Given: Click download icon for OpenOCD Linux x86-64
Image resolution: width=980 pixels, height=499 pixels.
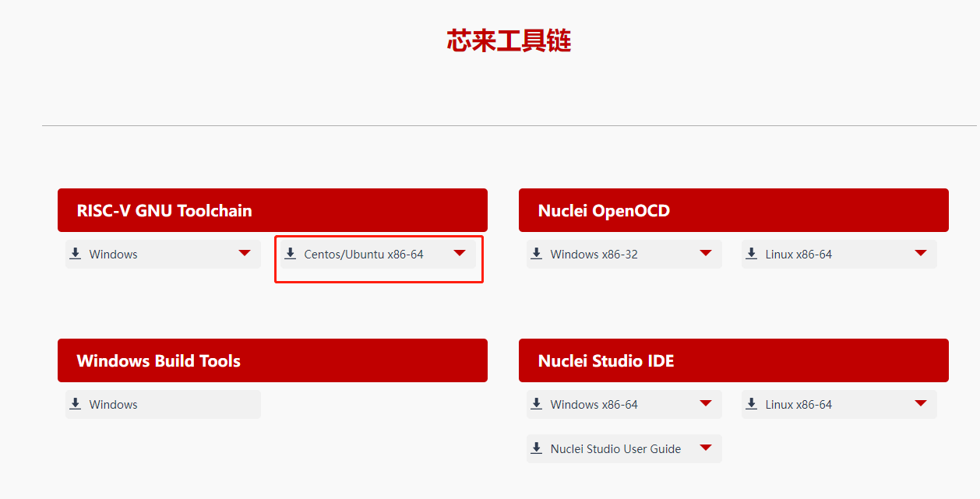Looking at the screenshot, I should [752, 254].
